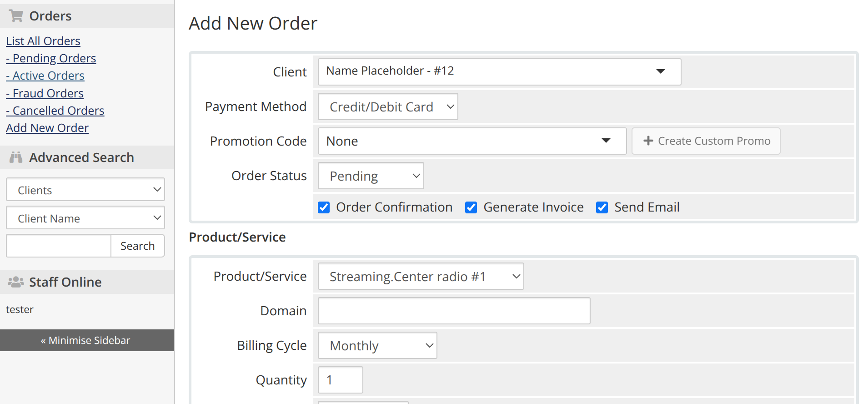The width and height of the screenshot is (868, 404).
Task: Click the plus icon on Create Custom Promo
Action: coord(648,141)
